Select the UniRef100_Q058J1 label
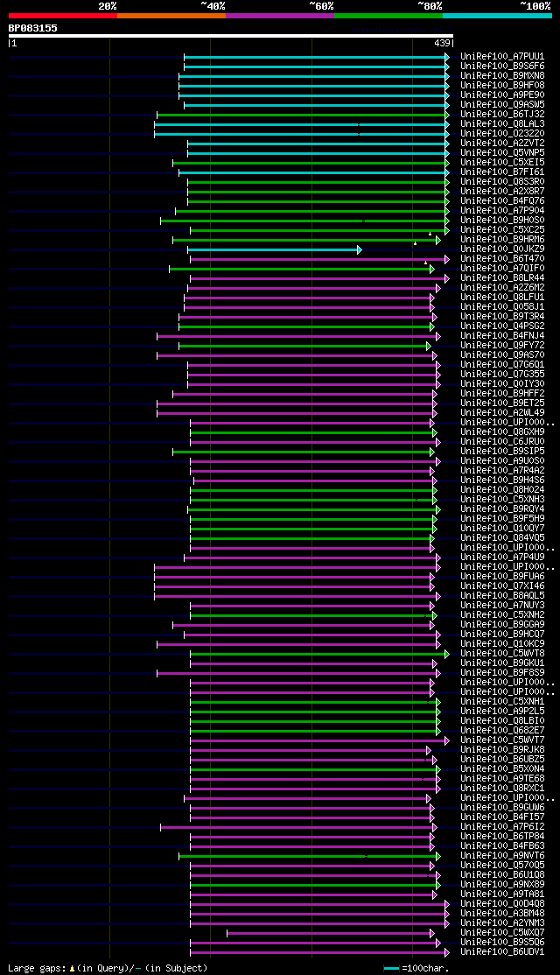The image size is (560, 975). pos(503,307)
